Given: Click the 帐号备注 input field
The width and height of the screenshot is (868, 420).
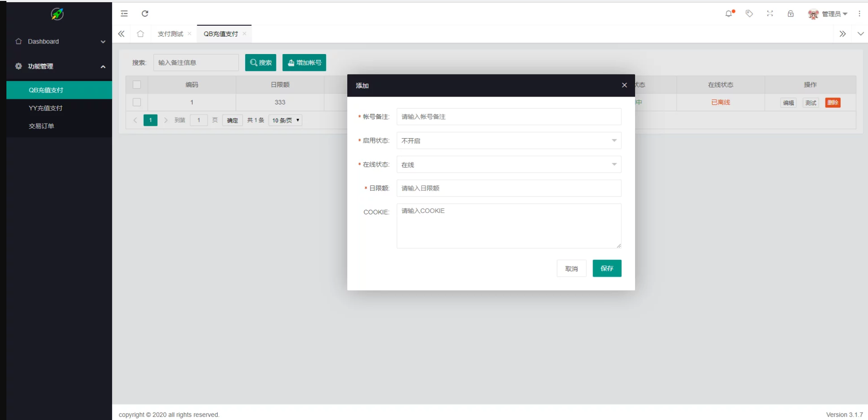Looking at the screenshot, I should 508,117.
